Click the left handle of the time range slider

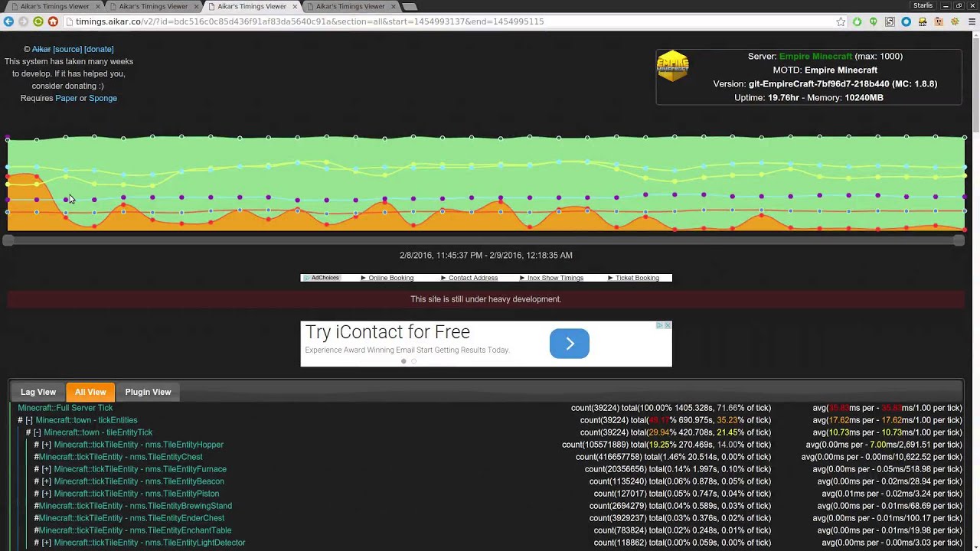point(8,240)
